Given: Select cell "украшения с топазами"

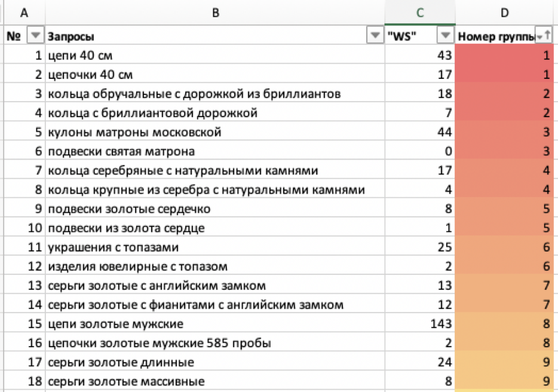Looking at the screenshot, I should [x=215, y=247].
